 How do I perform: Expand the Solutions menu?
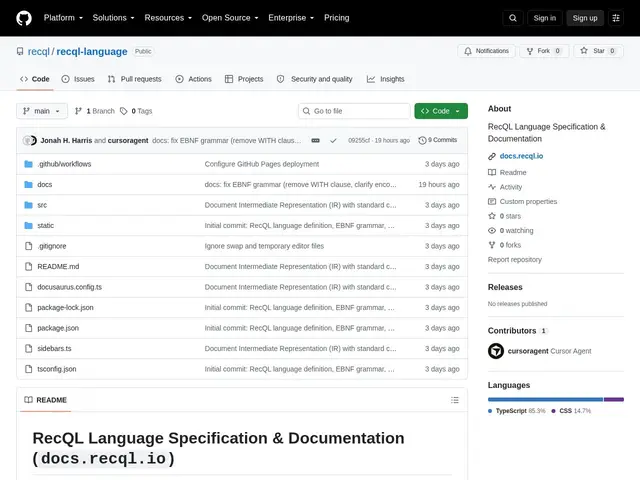(113, 18)
